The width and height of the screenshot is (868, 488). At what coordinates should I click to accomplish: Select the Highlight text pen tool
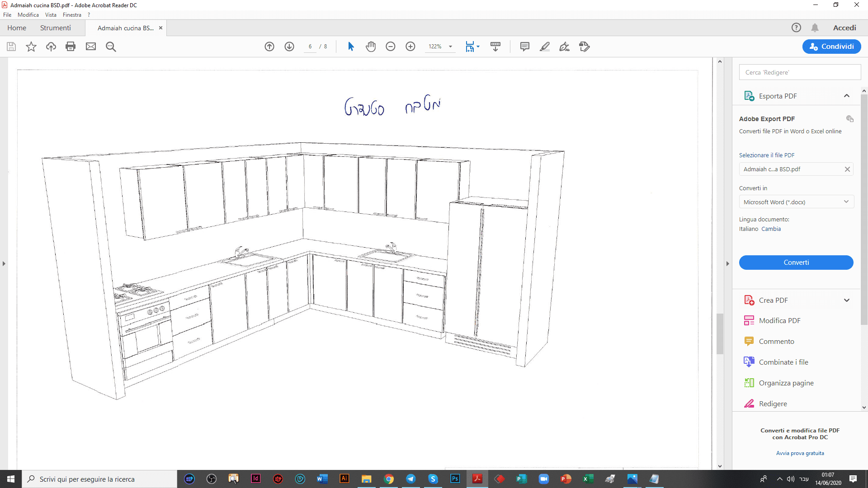(x=544, y=47)
